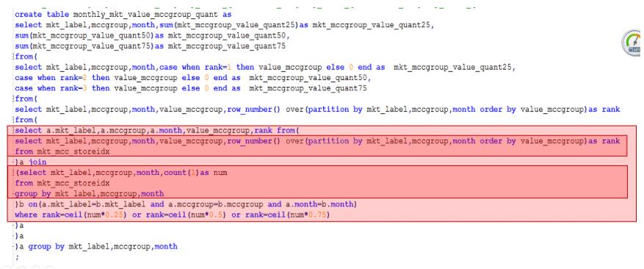
Task: Click 'mkt_mccgroup_value_quant75' alias after 'end as'
Action: coord(308,88)
